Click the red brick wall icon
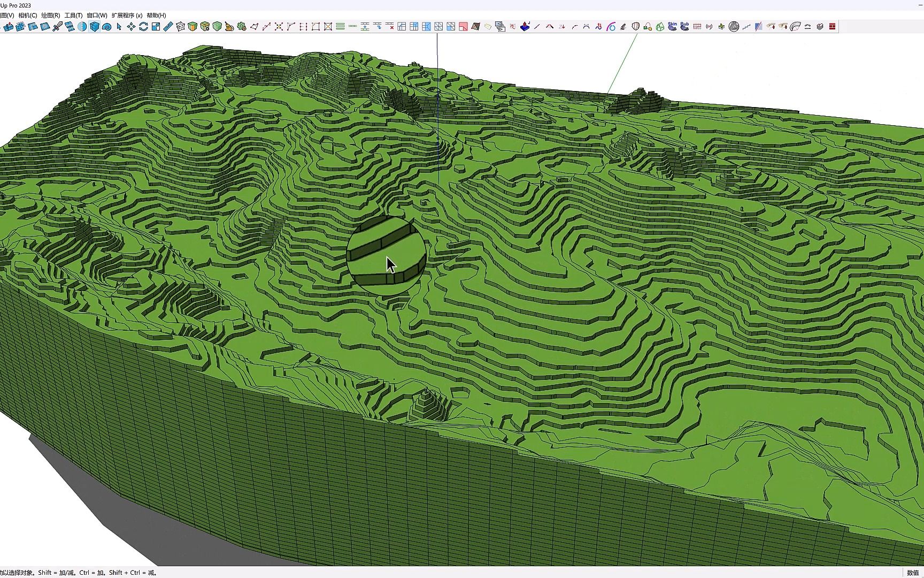 click(832, 26)
